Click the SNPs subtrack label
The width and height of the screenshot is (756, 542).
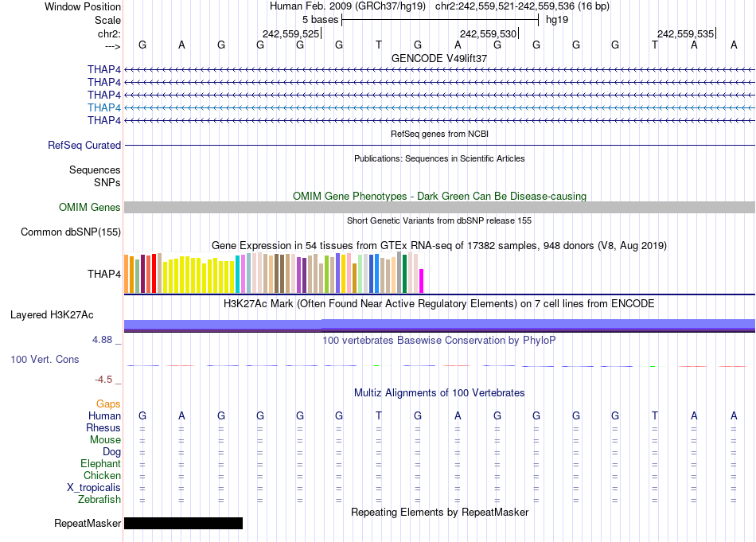(107, 182)
